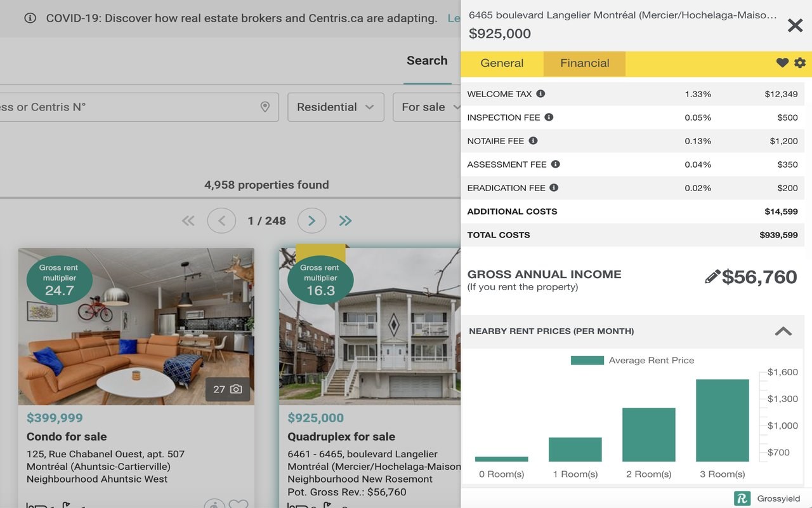The image size is (812, 508).
Task: Click the info icon next to Assessment Fee
Action: pos(555,164)
